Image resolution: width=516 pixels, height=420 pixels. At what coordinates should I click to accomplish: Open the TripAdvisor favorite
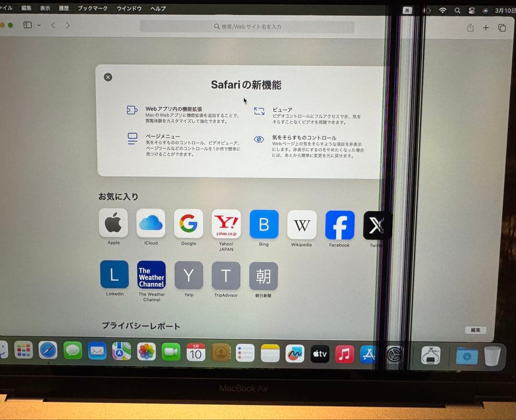tap(226, 280)
